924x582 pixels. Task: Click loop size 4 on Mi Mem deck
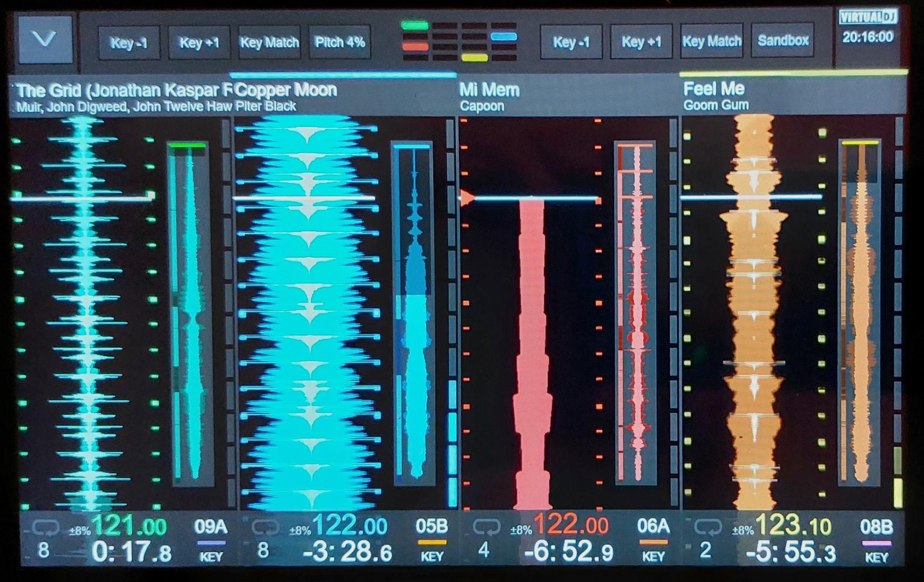[x=484, y=550]
